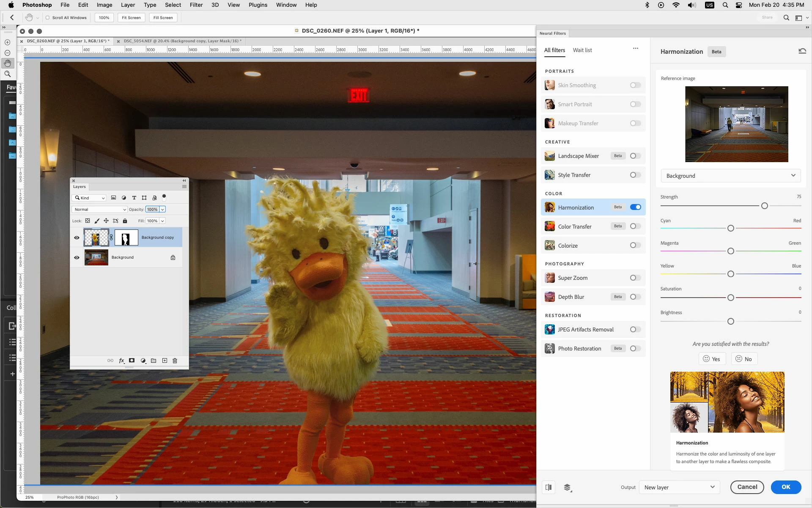Open the Normal blend mode dropdown
This screenshot has height=508, width=812.
[99, 210]
